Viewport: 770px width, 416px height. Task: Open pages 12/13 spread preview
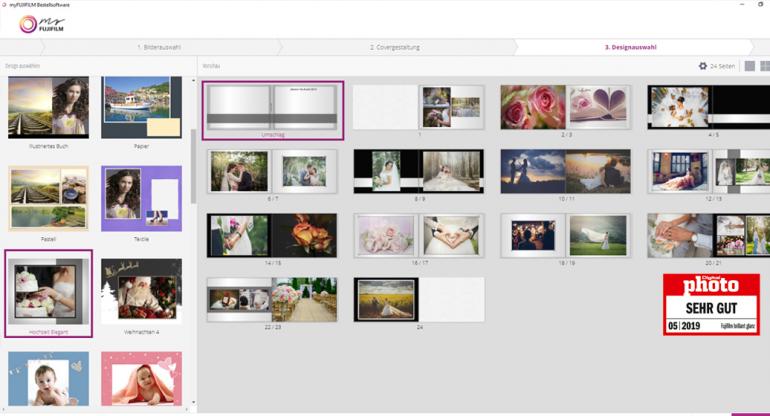(709, 171)
